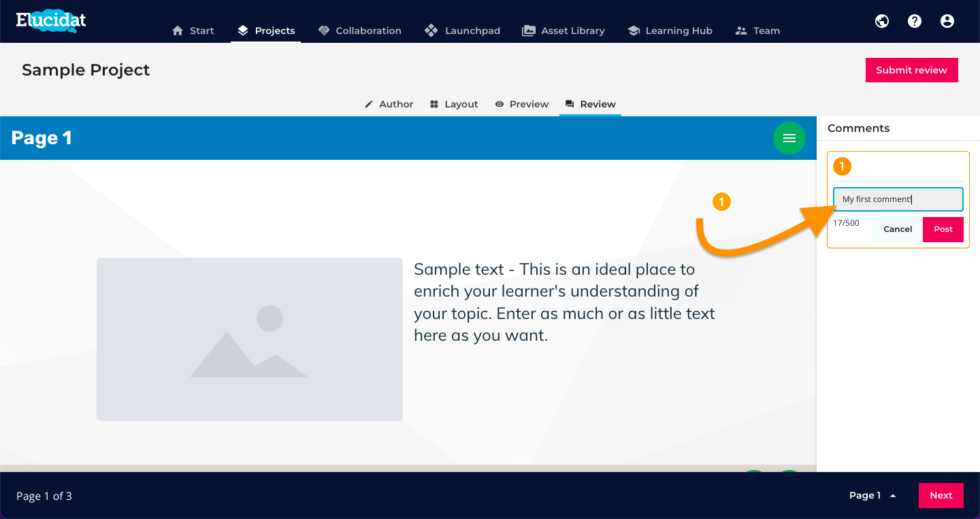Screen dimensions: 980x519
Task: Open the help question mark icon
Action: [x=915, y=21]
